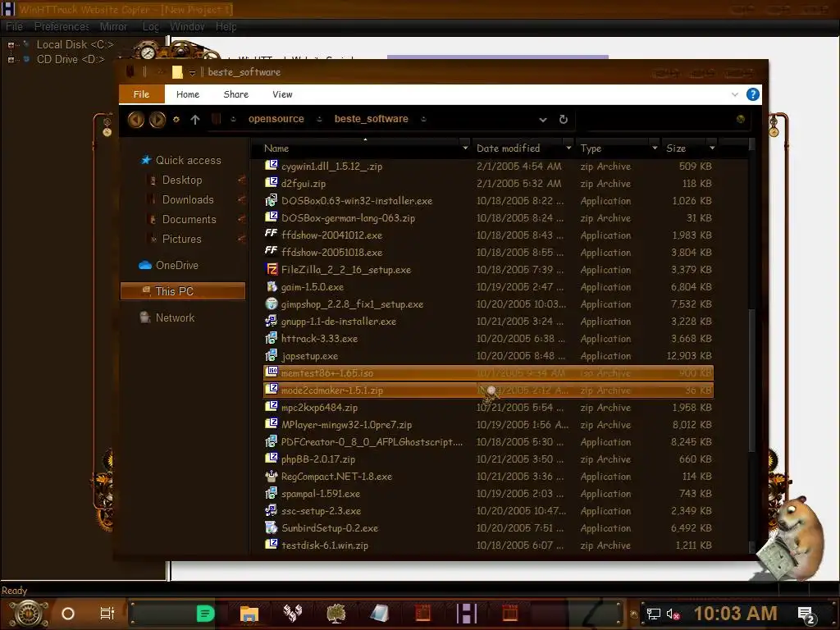Open Cortana search circle on taskbar
This screenshot has height=630, width=840.
pos(68,614)
